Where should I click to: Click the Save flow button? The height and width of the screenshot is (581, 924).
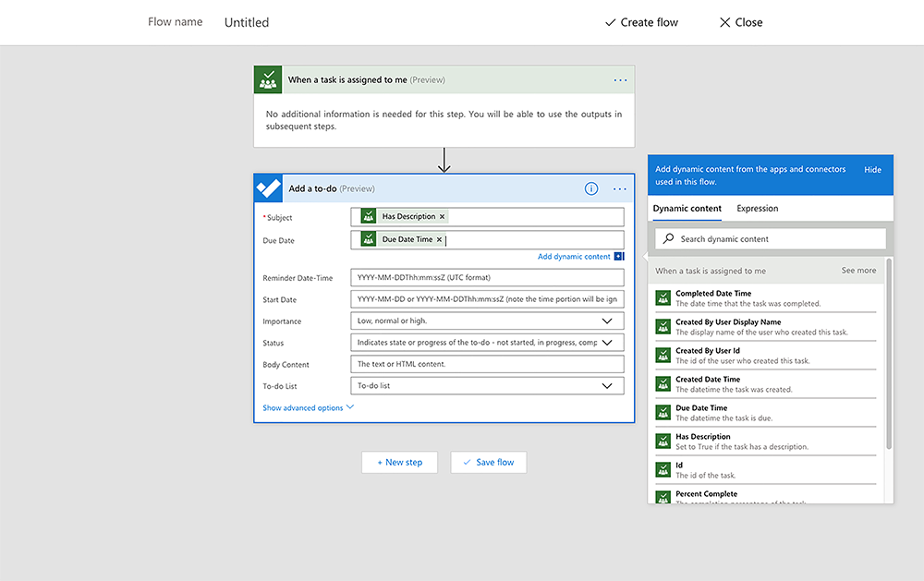(x=489, y=463)
